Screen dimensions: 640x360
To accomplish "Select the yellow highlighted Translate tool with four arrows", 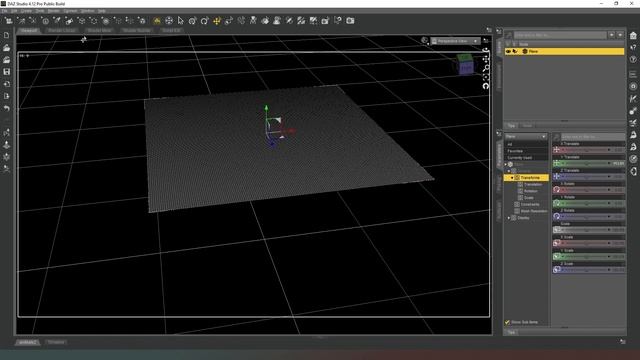I will point(217,20).
